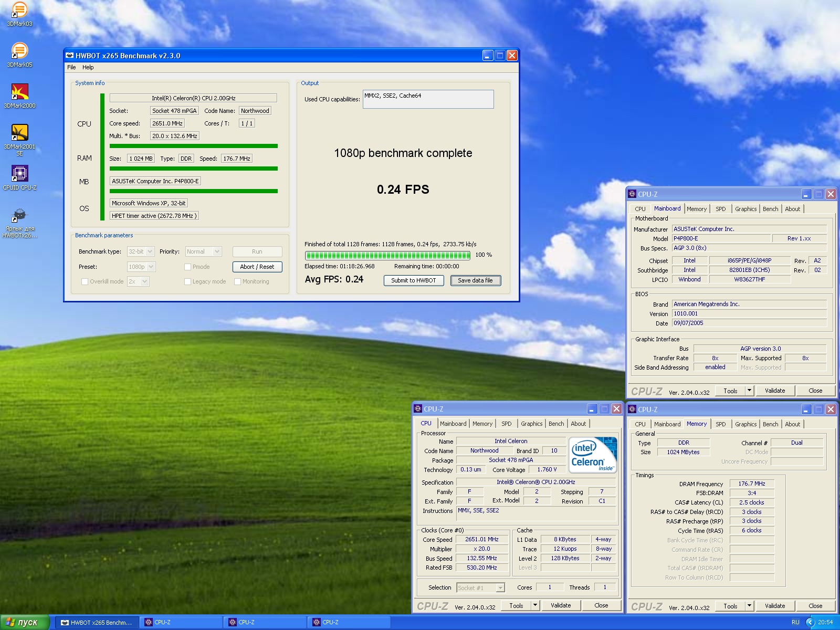Viewport: 840px width, 630px height.
Task: Expand Tools dropdown arrow in Mainboard window
Action: point(749,391)
